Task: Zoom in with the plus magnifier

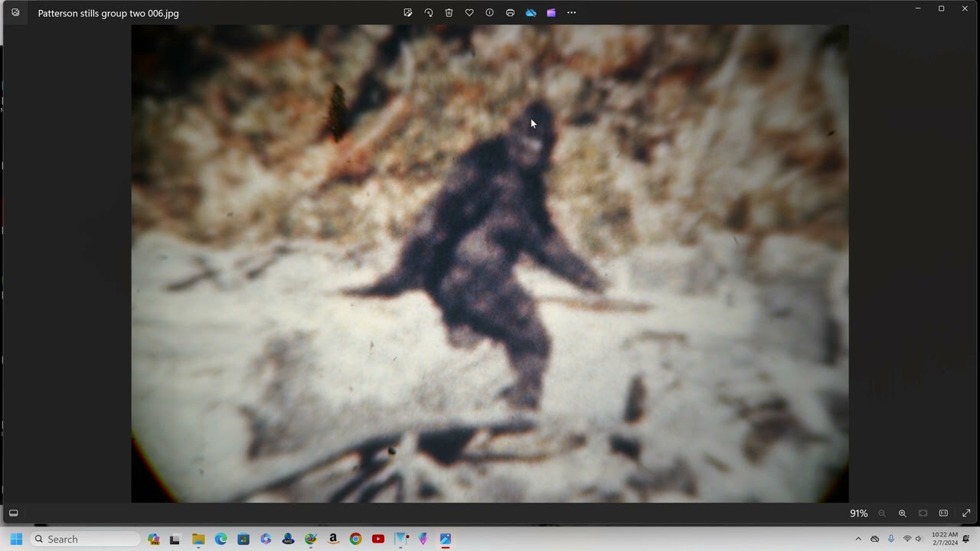Action: (902, 514)
